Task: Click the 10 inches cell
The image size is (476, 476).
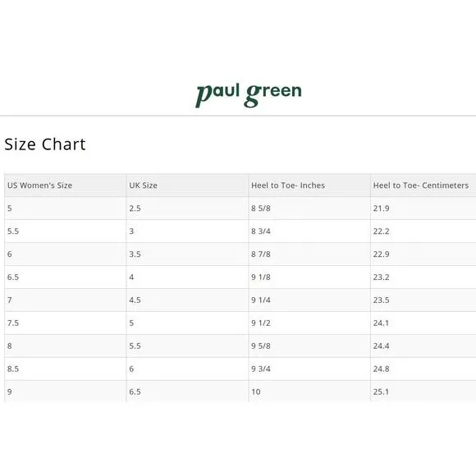Action: tap(309, 391)
